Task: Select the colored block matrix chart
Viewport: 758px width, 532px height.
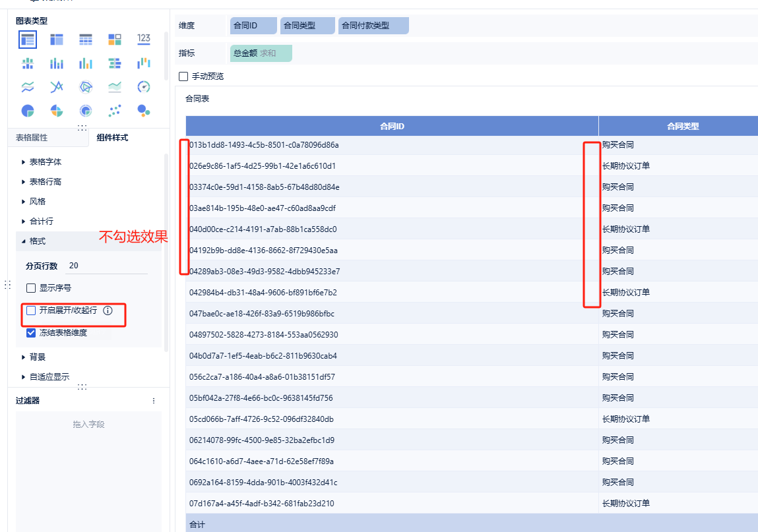Action: point(115,40)
